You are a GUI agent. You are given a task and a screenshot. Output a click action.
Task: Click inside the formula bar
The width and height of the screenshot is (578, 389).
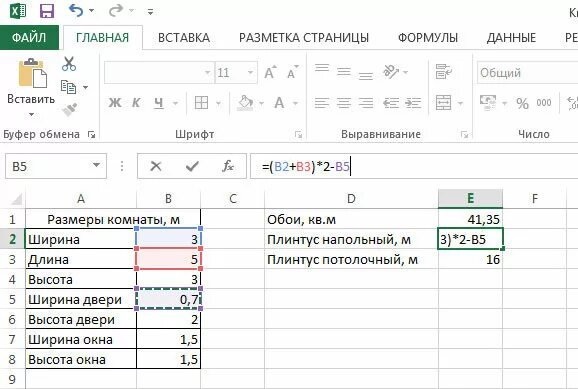pos(414,166)
